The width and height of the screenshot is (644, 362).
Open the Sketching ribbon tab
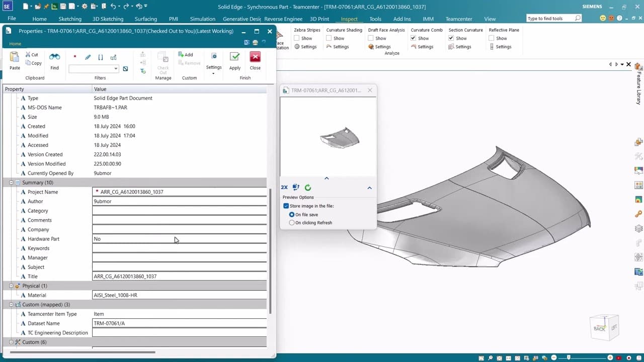click(70, 19)
